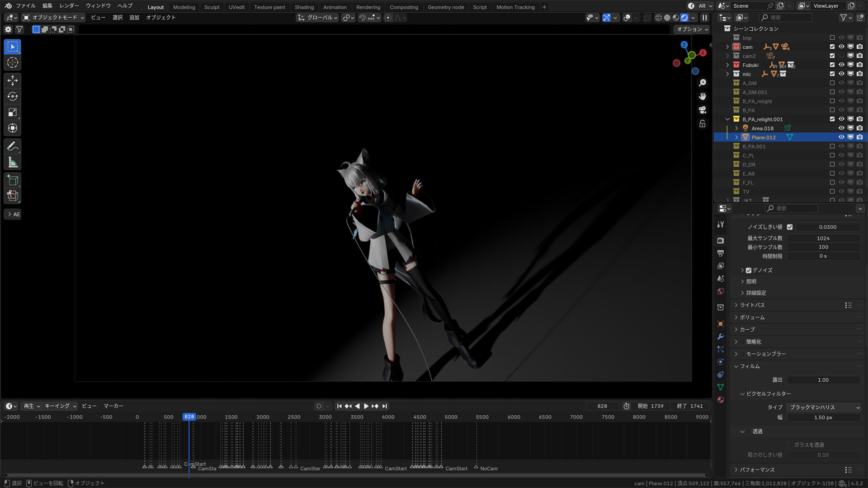
Task: Activate the 3D Cursor tool
Action: pos(13,63)
